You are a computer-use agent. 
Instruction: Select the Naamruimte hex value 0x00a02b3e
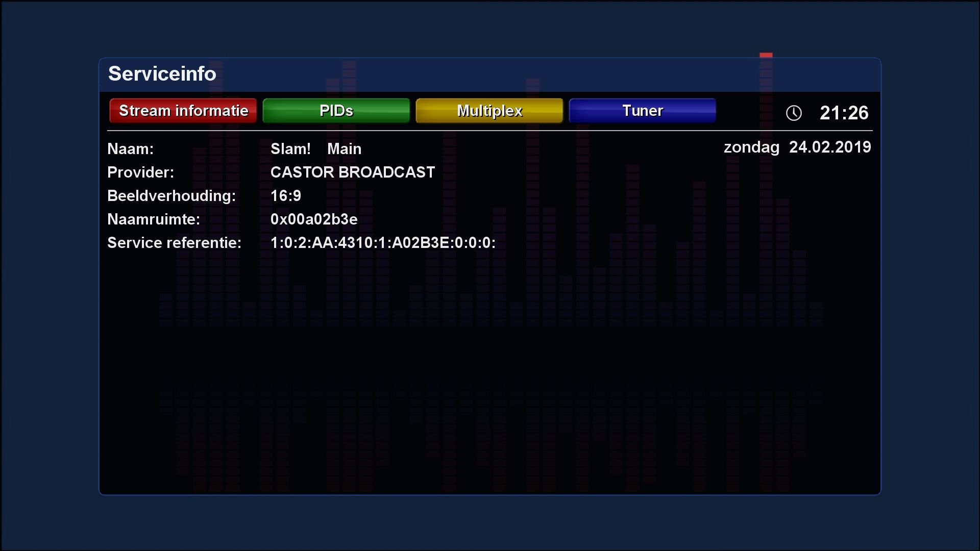314,219
